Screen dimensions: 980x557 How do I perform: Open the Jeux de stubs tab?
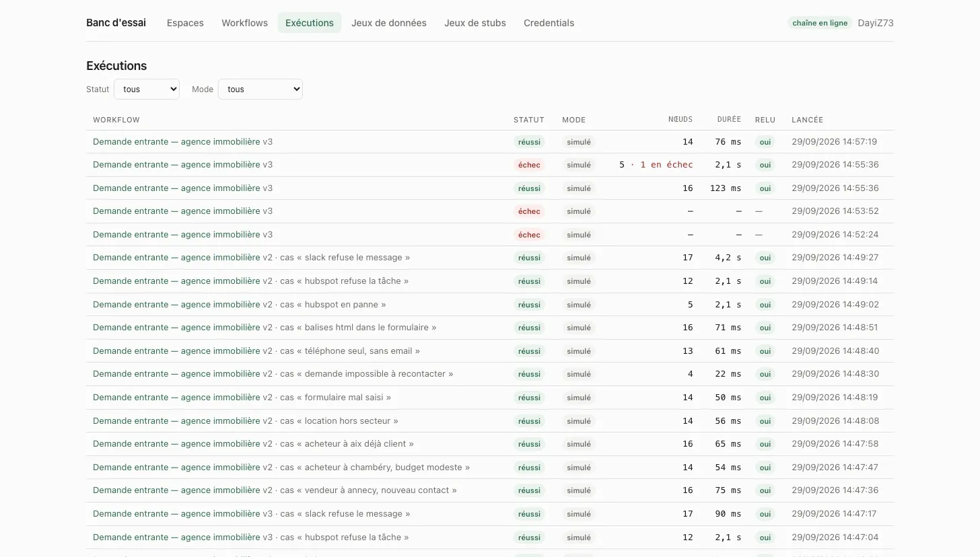pos(475,23)
